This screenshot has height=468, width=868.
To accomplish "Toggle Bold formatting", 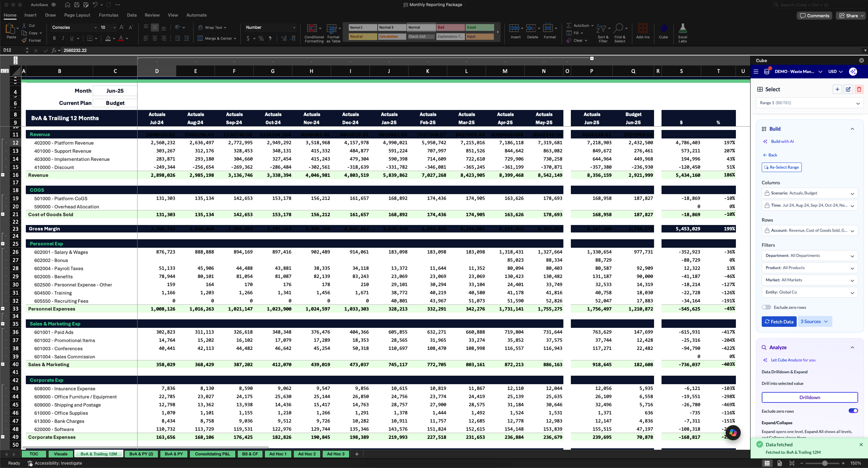I will click(54, 38).
